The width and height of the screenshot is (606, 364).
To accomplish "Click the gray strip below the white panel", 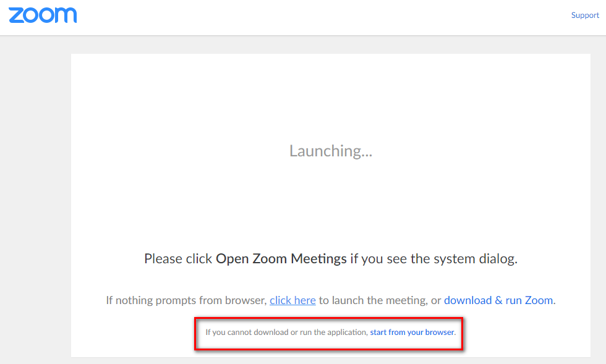I will 330,360.
